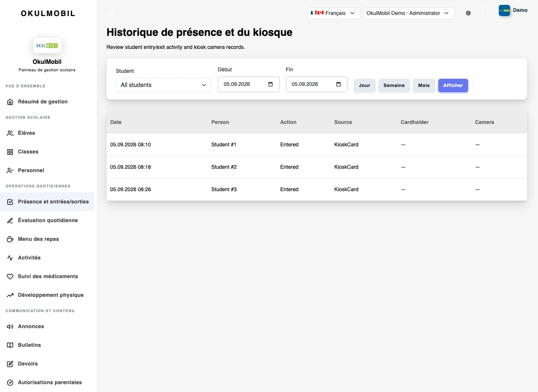Click the info icon in top bar
538x392 pixels.
coord(468,13)
